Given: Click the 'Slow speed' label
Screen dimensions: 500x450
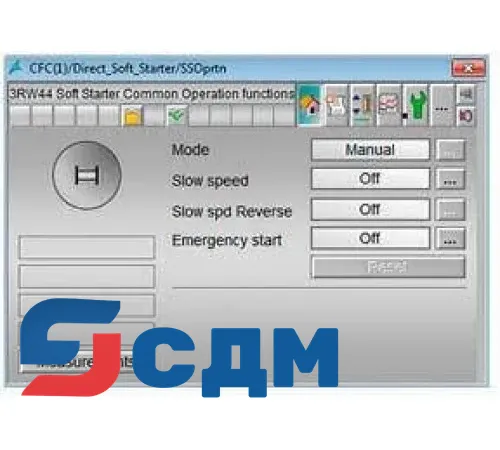Looking at the screenshot, I should click(x=210, y=181).
